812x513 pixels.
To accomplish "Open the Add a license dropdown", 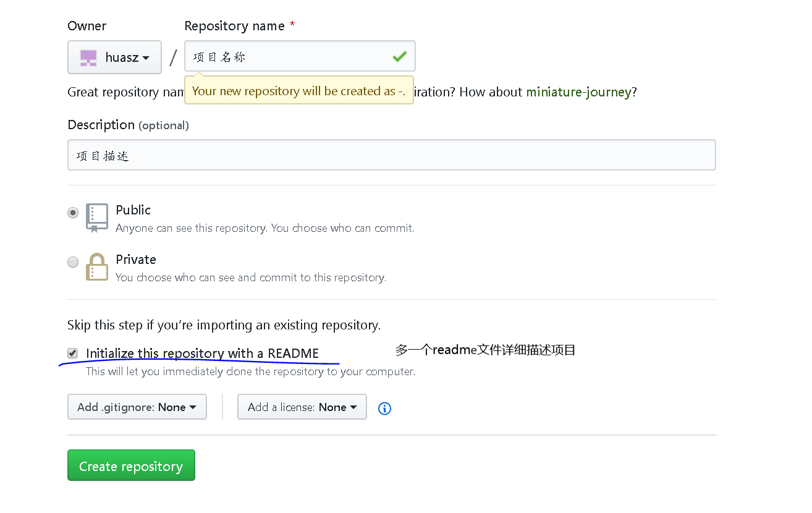I will point(302,407).
